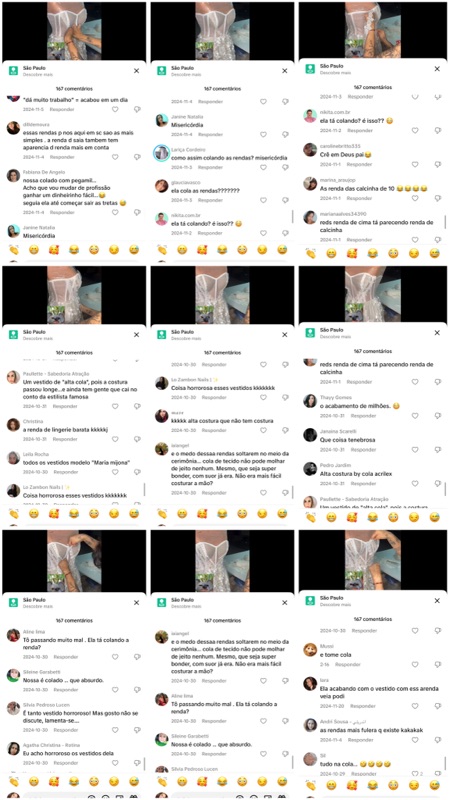Dislike Agatha Christina's "acho horroroso" comment
Image resolution: width=450 pixels, height=800 pixels.
click(x=137, y=763)
